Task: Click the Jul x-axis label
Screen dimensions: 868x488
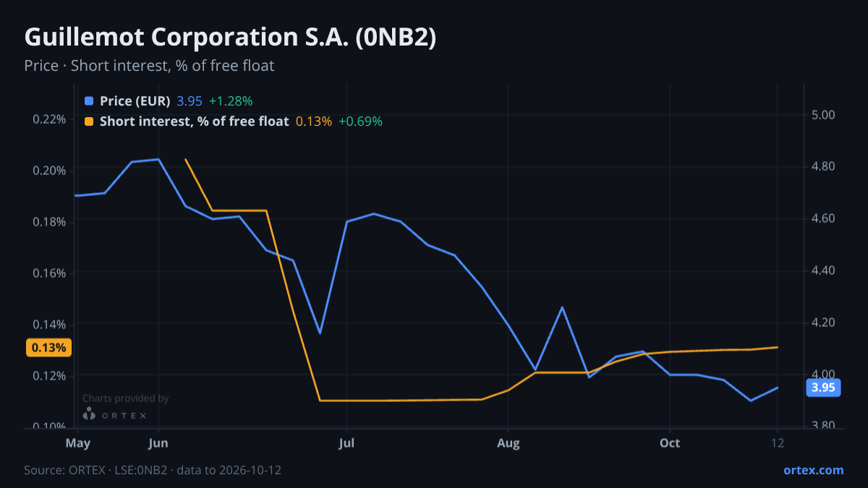Action: coord(347,443)
